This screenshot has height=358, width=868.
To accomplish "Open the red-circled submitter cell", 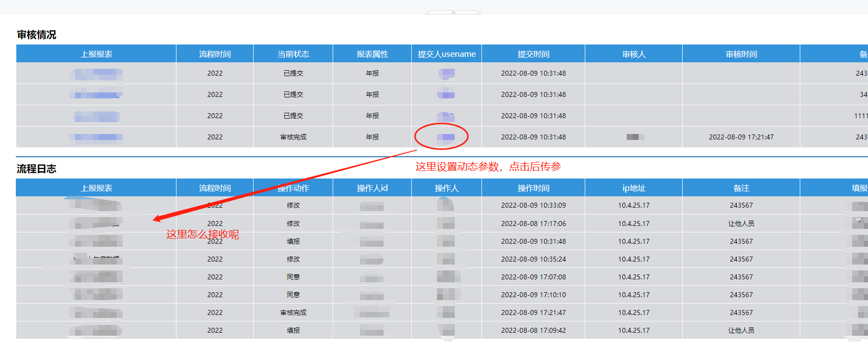I will pyautogui.click(x=446, y=137).
